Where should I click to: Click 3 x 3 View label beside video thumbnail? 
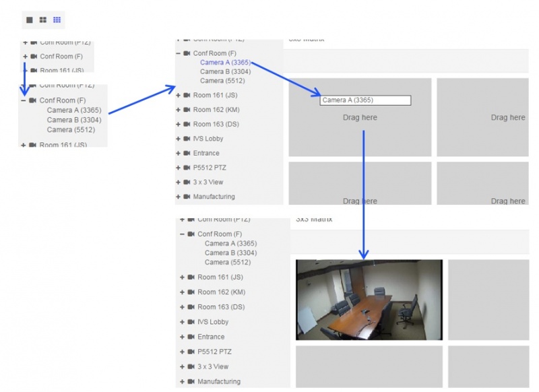(x=213, y=366)
